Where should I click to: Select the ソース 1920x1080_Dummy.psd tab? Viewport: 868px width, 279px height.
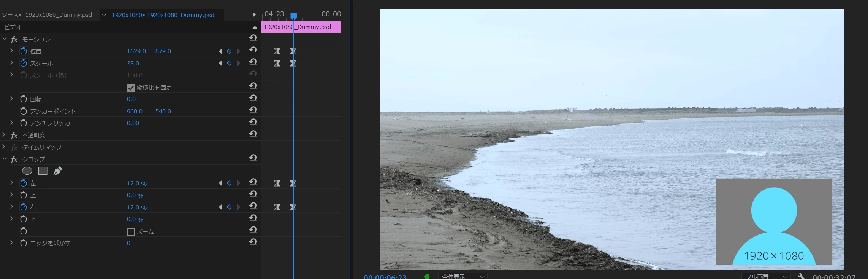tap(47, 15)
